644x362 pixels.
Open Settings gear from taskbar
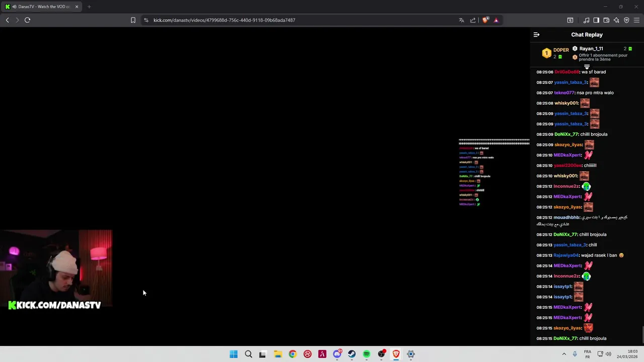411,354
